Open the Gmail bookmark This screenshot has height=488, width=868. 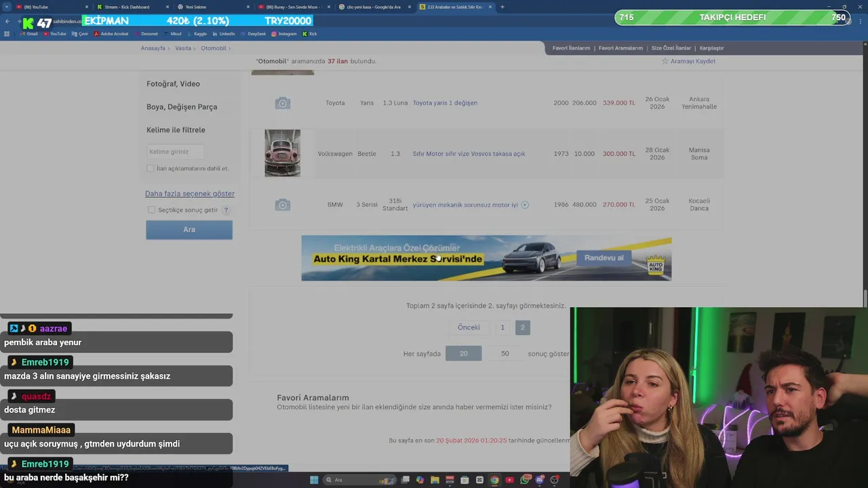pos(29,34)
